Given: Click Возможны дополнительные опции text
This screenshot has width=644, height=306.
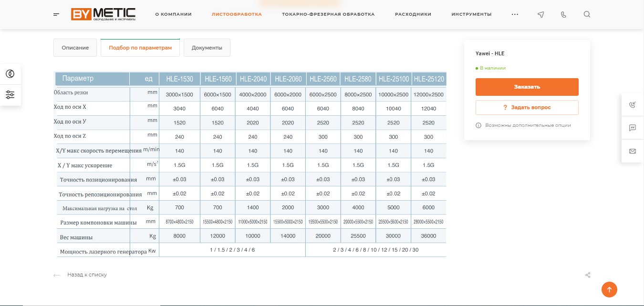Looking at the screenshot, I should click(x=528, y=125).
